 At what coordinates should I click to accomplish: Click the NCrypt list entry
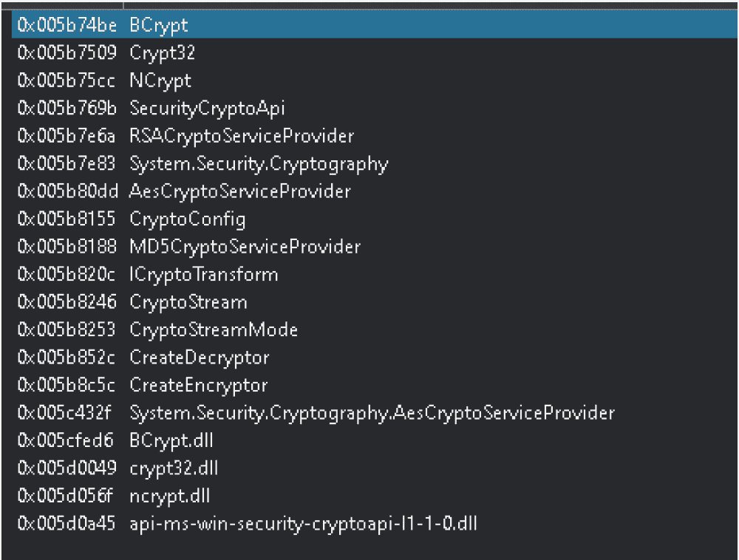click(160, 81)
